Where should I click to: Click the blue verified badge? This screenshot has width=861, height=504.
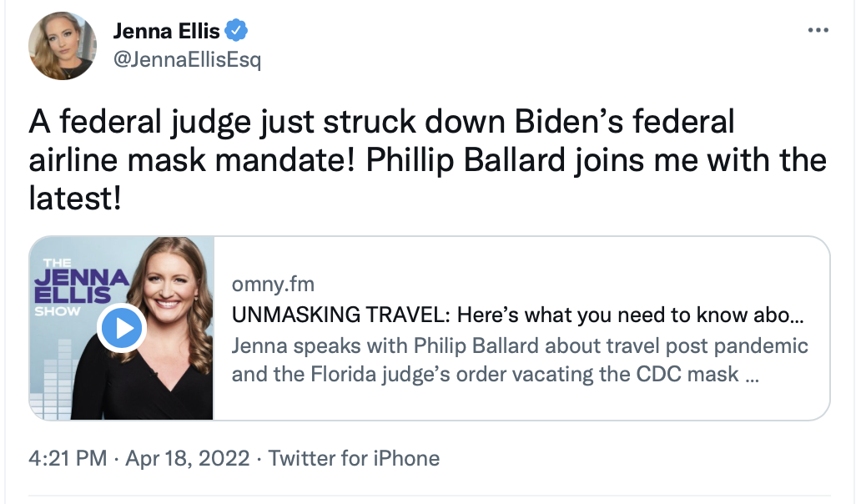[x=236, y=31]
